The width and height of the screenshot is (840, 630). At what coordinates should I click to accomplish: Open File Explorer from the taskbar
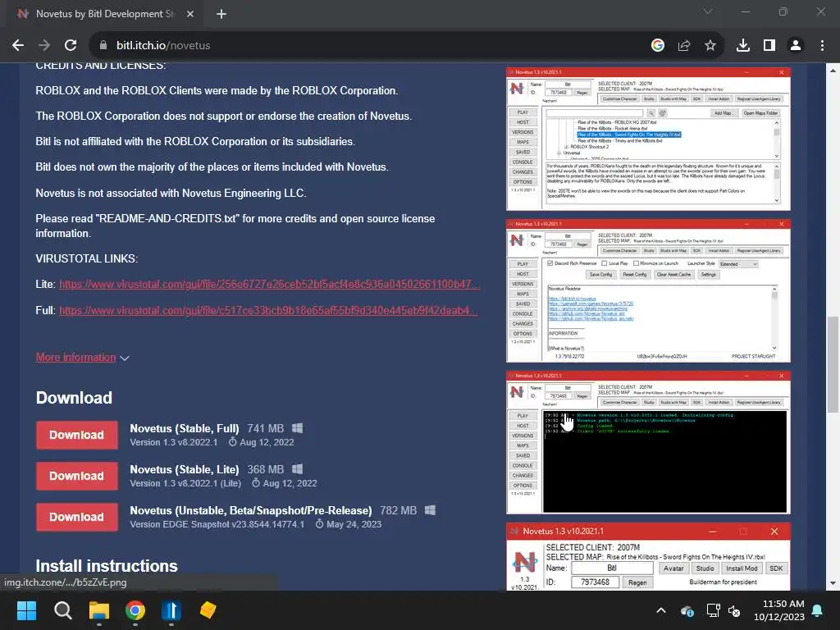coord(99,610)
